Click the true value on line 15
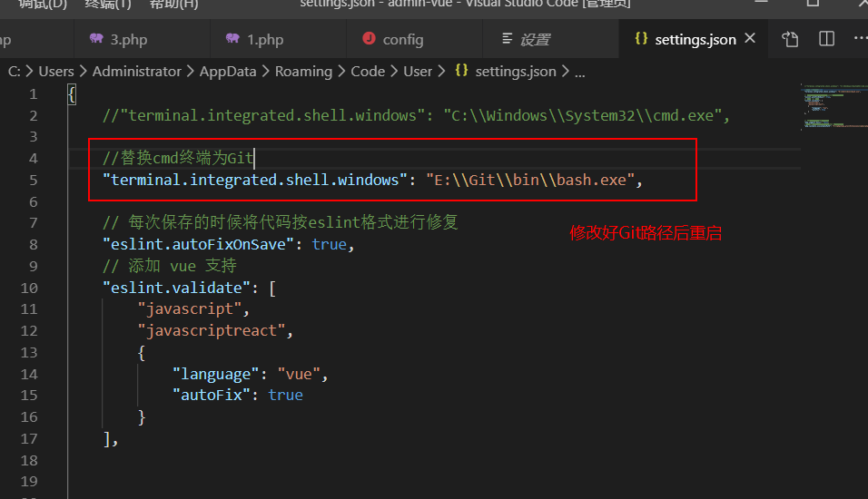The width and height of the screenshot is (868, 499). [286, 396]
